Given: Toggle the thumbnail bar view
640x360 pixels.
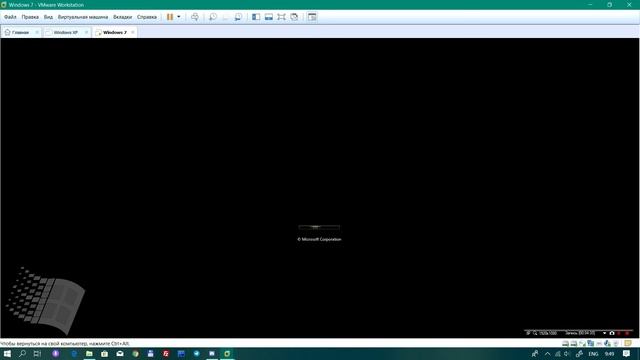Looking at the screenshot, I should [269, 17].
